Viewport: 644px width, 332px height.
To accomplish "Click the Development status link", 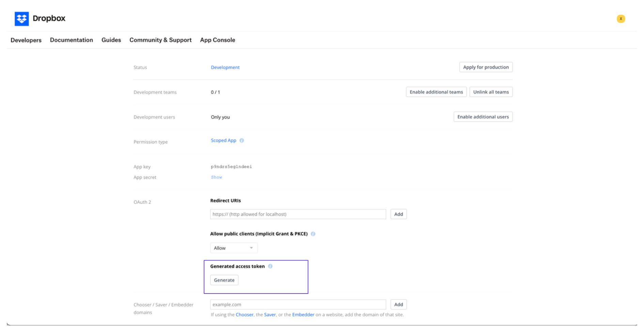I will click(225, 67).
